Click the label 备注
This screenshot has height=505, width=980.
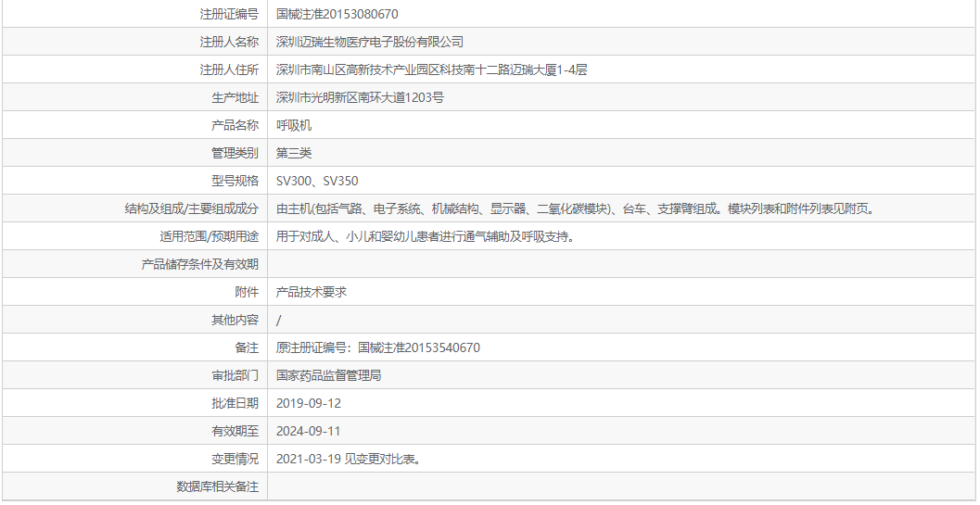click(x=247, y=347)
